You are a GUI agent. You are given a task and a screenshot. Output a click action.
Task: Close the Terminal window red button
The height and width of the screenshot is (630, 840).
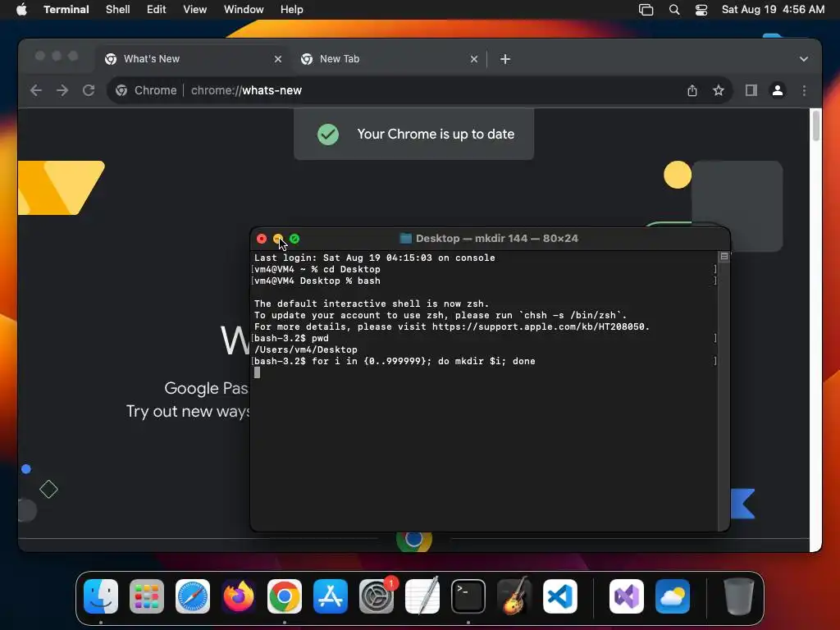pyautogui.click(x=262, y=239)
